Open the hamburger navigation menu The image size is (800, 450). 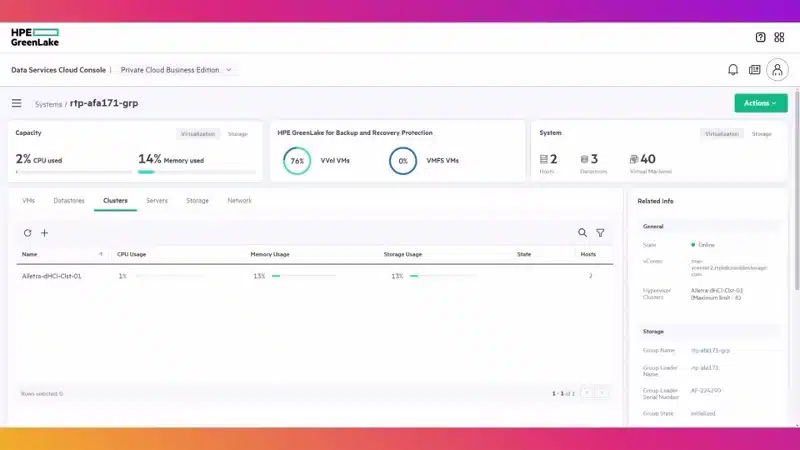click(16, 104)
